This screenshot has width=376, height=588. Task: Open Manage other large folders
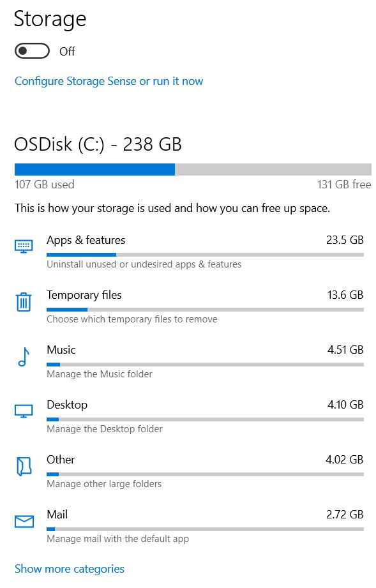click(x=61, y=460)
